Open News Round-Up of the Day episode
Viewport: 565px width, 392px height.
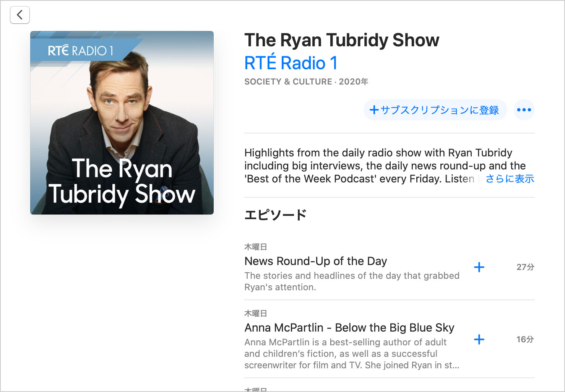(316, 261)
